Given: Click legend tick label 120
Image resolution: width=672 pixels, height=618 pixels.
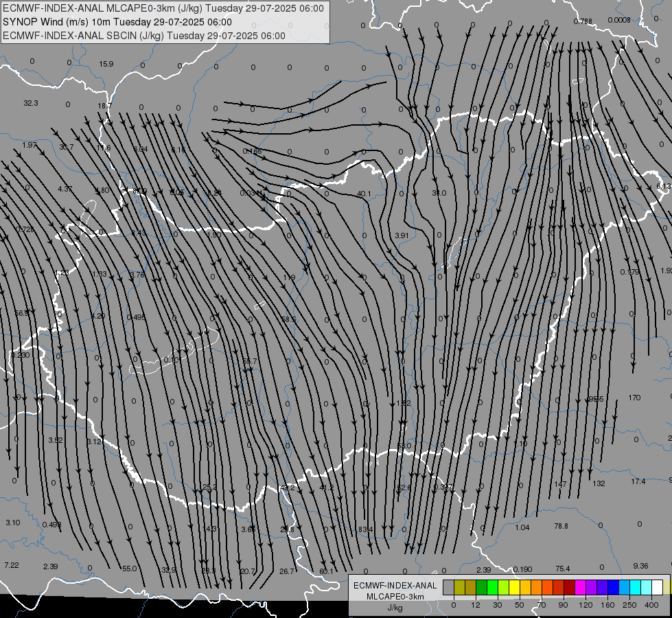Looking at the screenshot, I should 585,605.
